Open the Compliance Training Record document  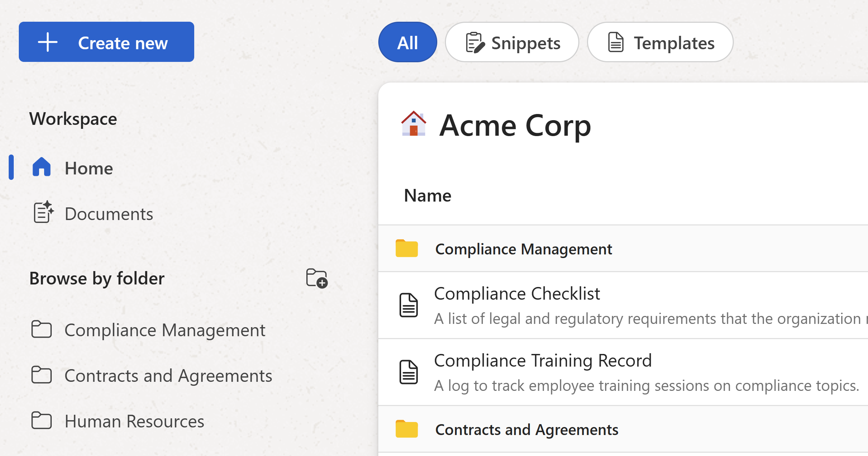[543, 360]
